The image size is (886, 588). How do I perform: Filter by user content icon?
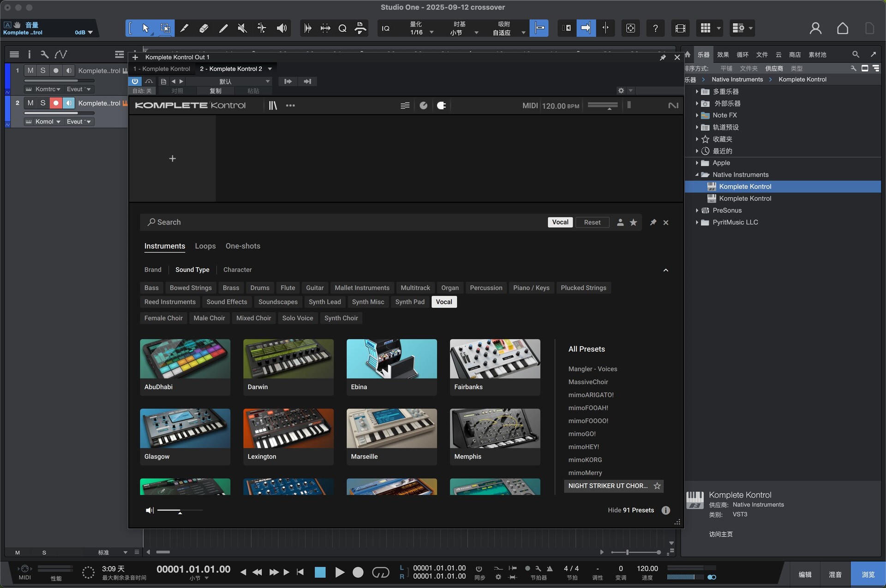(x=620, y=222)
